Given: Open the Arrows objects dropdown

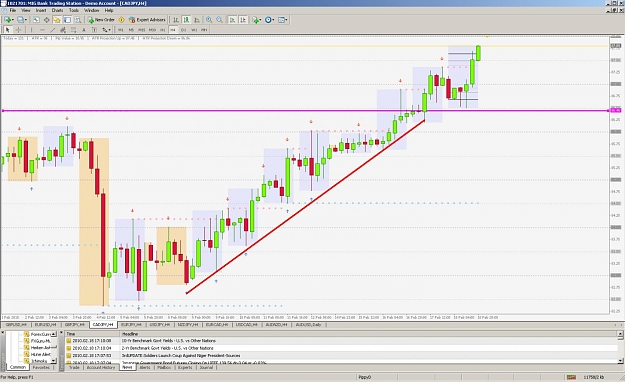Looking at the screenshot, I should click(106, 30).
